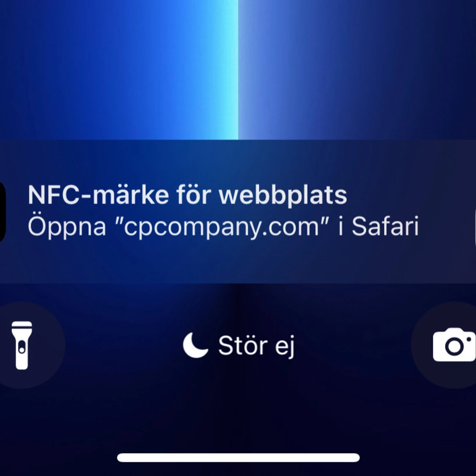The width and height of the screenshot is (476, 476).
Task: Tap the flashlight's switch on its handle
Action: [x=22, y=348]
